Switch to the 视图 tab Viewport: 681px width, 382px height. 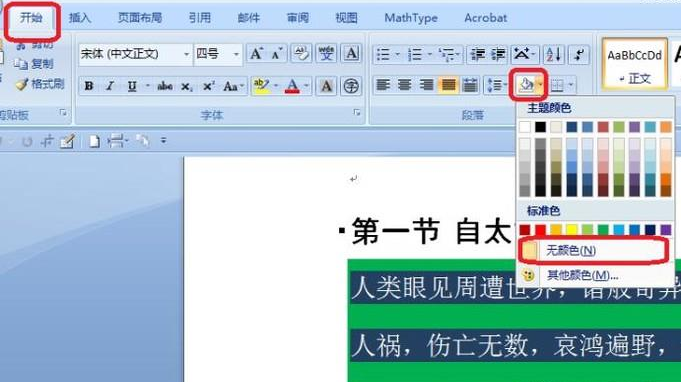(x=347, y=18)
